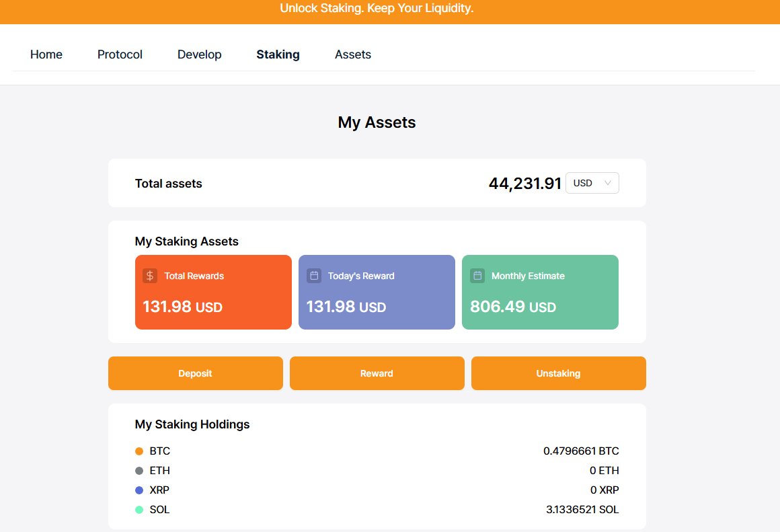Click the Unlock Staking banner text
Screen dimensions: 780x532
tap(377, 9)
